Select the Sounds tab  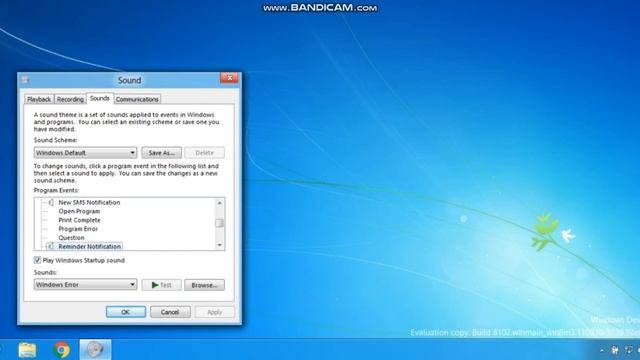(x=100, y=98)
